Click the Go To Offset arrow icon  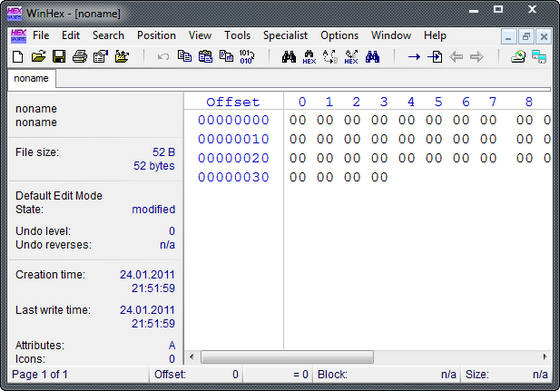pos(414,56)
